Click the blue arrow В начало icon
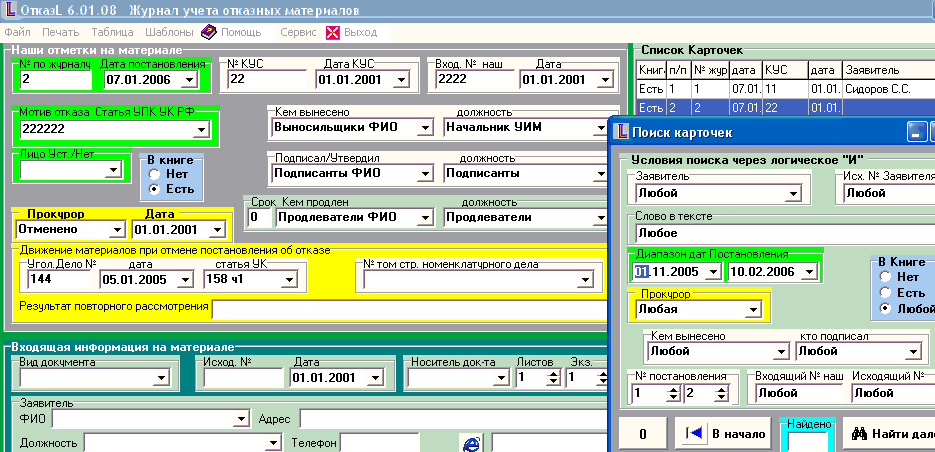Screen dimensions: 935x452 click(692, 434)
